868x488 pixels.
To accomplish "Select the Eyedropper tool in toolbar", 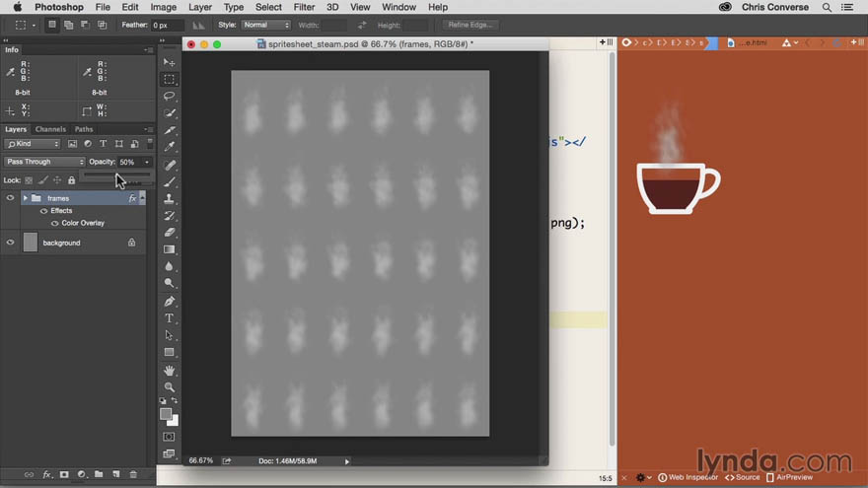I will pyautogui.click(x=170, y=147).
